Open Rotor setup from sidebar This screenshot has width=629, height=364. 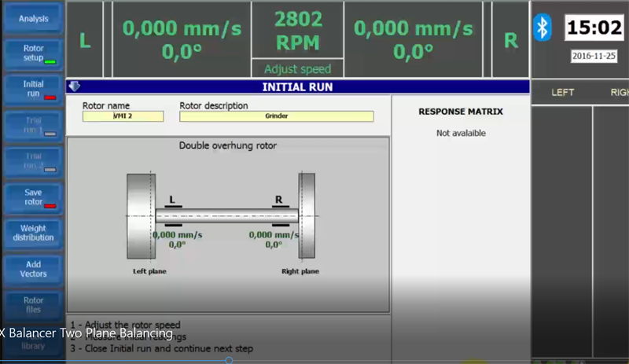[33, 53]
